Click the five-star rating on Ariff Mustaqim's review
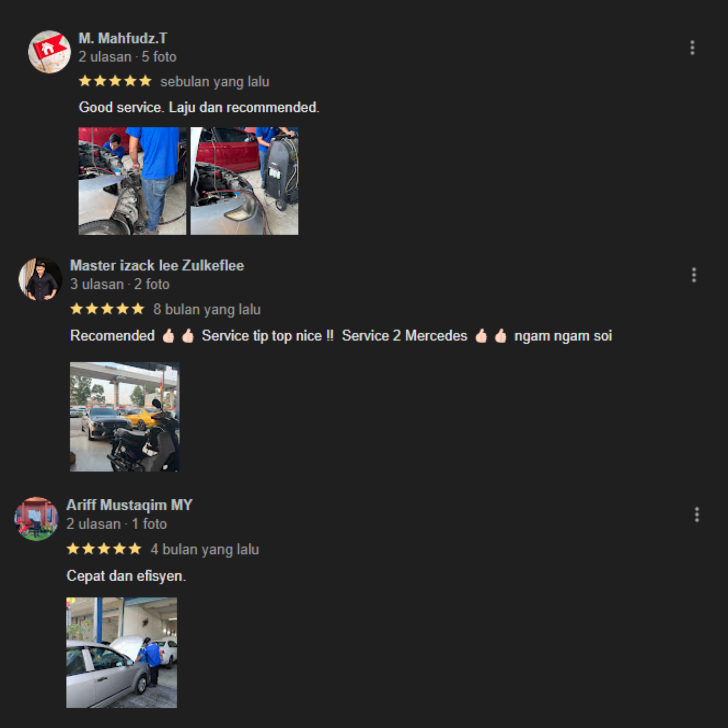Image resolution: width=728 pixels, height=728 pixels. [x=104, y=549]
